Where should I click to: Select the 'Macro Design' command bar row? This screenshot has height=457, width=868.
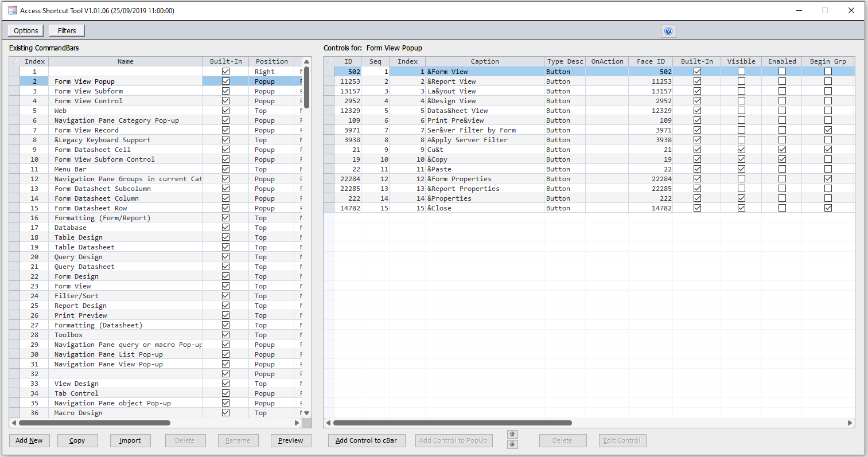155,413
